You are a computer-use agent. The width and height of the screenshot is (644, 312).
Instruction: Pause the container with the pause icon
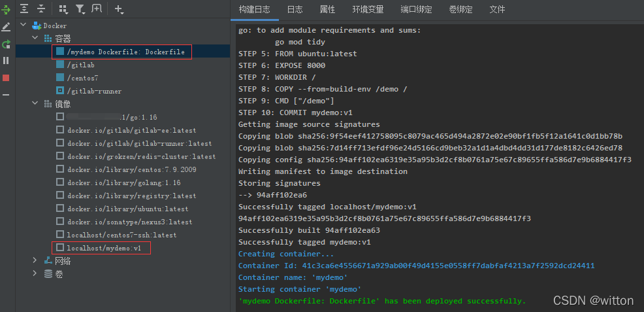point(6,61)
